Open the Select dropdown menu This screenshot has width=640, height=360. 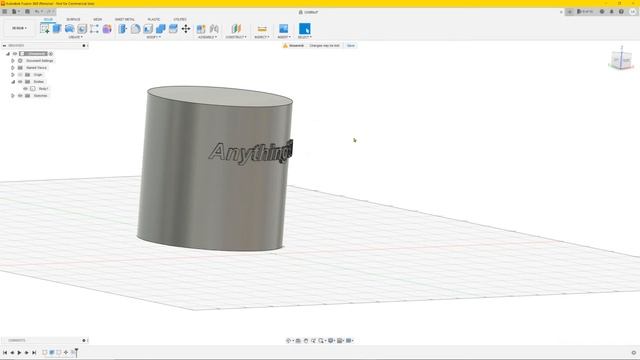304,37
